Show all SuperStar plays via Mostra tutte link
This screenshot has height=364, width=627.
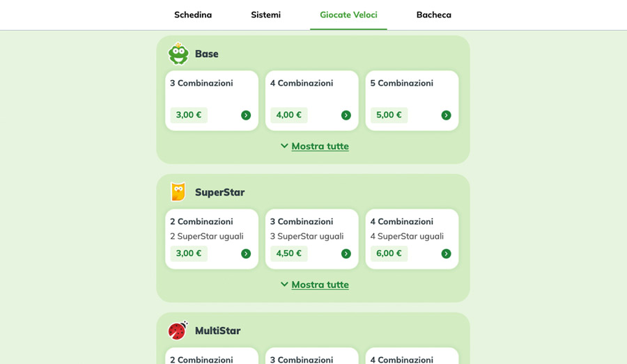[320, 285]
